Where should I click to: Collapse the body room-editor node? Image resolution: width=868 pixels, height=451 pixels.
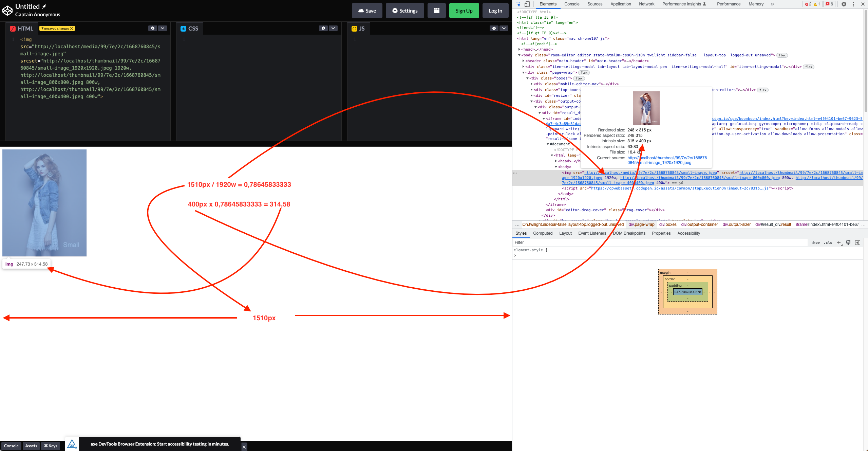pos(519,55)
